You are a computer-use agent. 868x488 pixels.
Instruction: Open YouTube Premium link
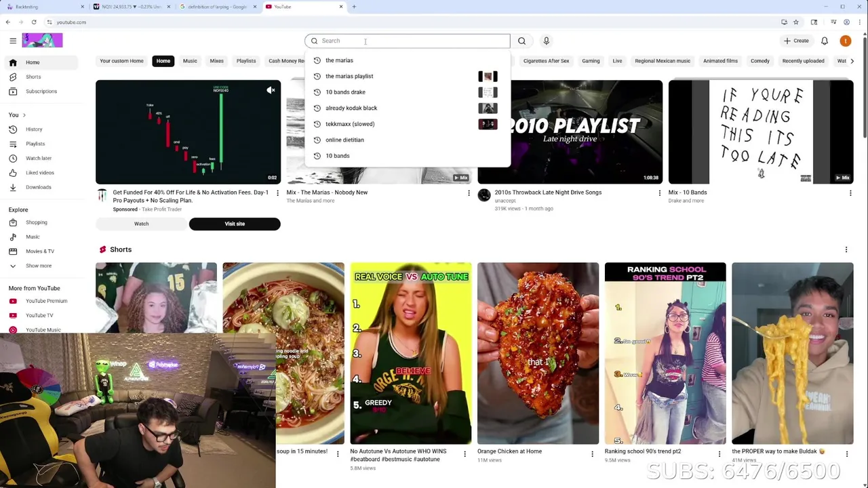pos(41,301)
